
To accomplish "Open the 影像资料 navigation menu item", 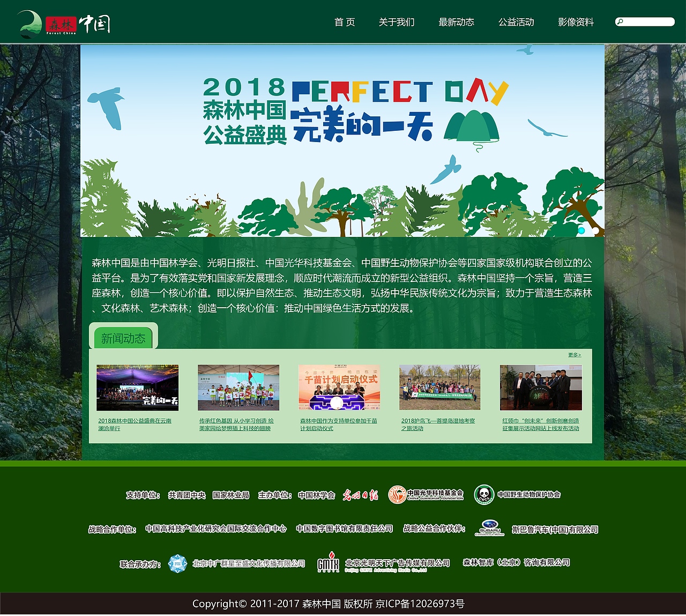I will (575, 23).
